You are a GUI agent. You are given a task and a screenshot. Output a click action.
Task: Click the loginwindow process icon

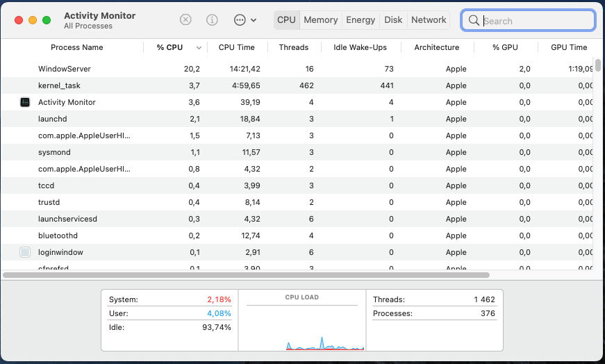point(25,252)
